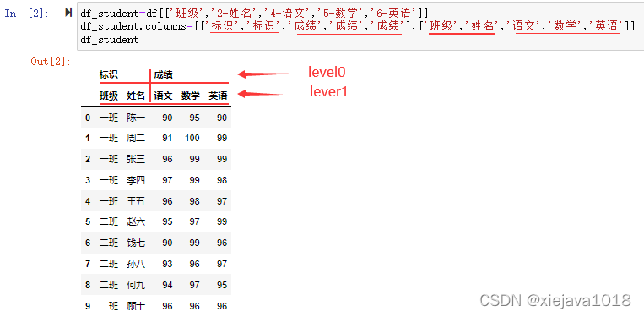Click the 英语 column header

218,96
